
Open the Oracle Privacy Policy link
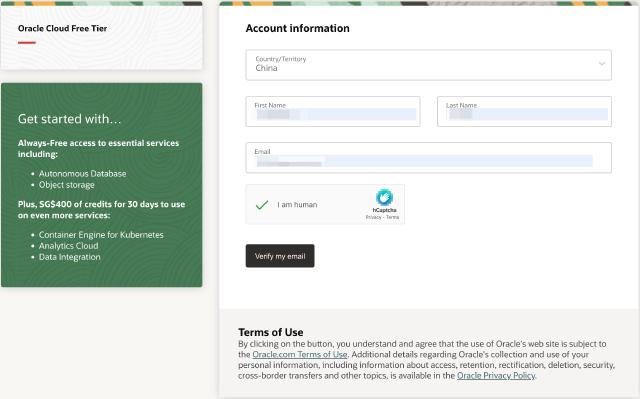pyautogui.click(x=496, y=375)
